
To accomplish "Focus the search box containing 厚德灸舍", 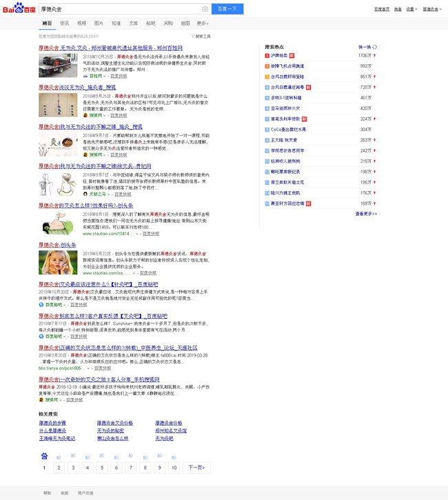I will pos(121,9).
